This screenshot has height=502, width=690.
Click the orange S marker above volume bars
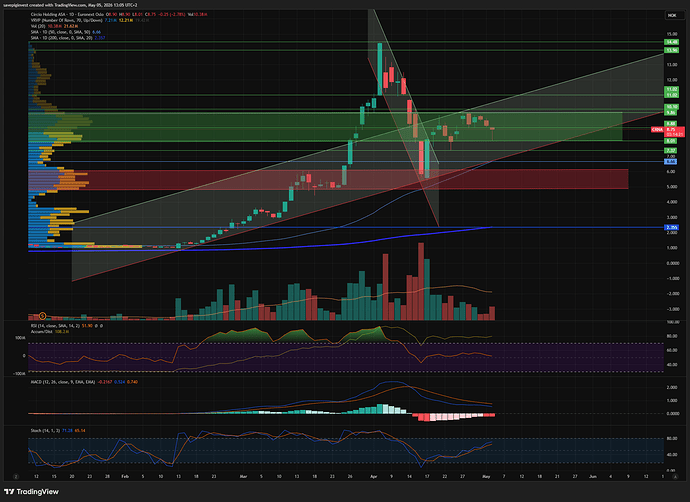pyautogui.click(x=43, y=315)
